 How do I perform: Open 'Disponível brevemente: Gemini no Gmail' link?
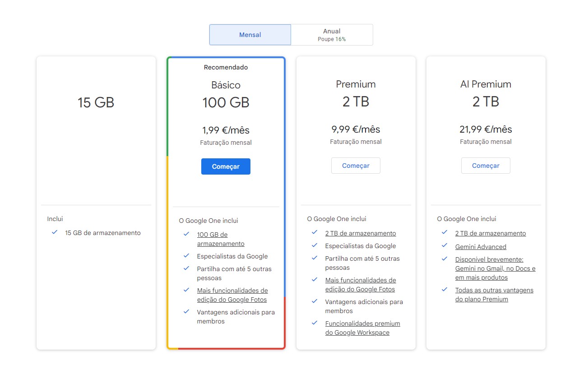[495, 268]
